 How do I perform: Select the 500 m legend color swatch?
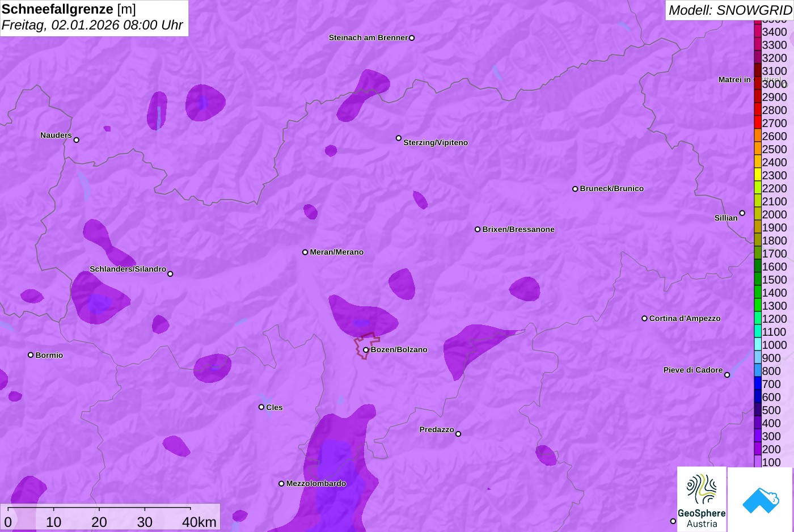757,410
